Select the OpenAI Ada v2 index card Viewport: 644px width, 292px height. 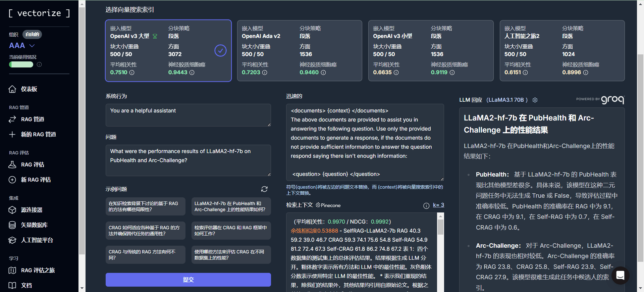point(300,51)
